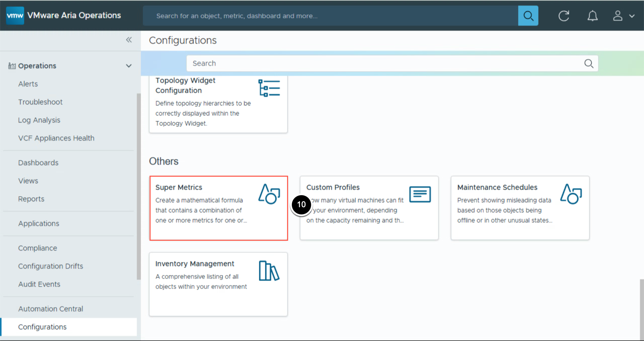The height and width of the screenshot is (341, 644).
Task: Select Automation Central in the sidebar
Action: coord(50,309)
